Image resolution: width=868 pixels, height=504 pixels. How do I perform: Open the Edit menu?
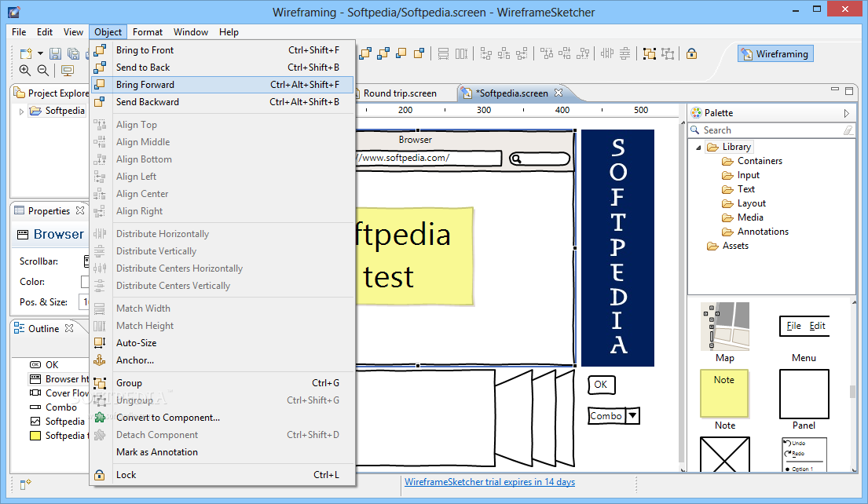pyautogui.click(x=45, y=32)
